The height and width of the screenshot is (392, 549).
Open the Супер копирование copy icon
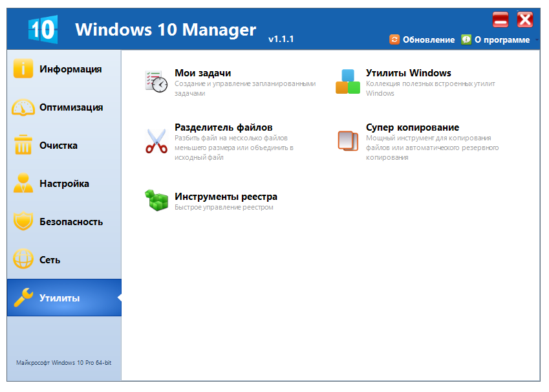[348, 141]
